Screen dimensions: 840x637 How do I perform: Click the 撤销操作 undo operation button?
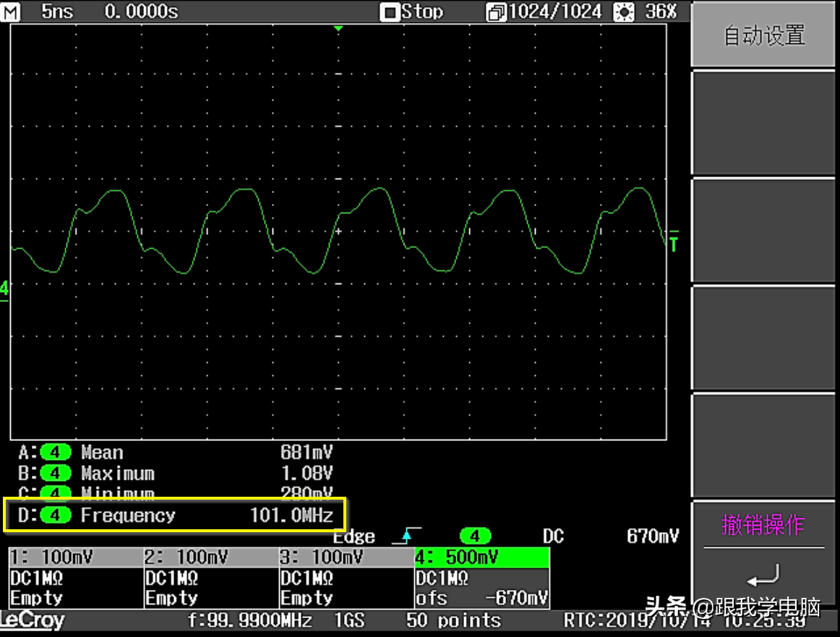coord(763,524)
